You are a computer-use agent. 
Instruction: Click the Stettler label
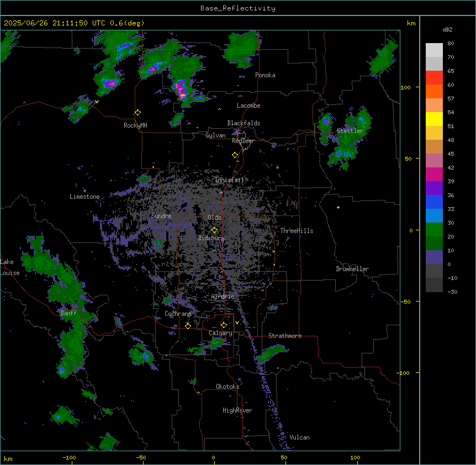click(x=350, y=131)
